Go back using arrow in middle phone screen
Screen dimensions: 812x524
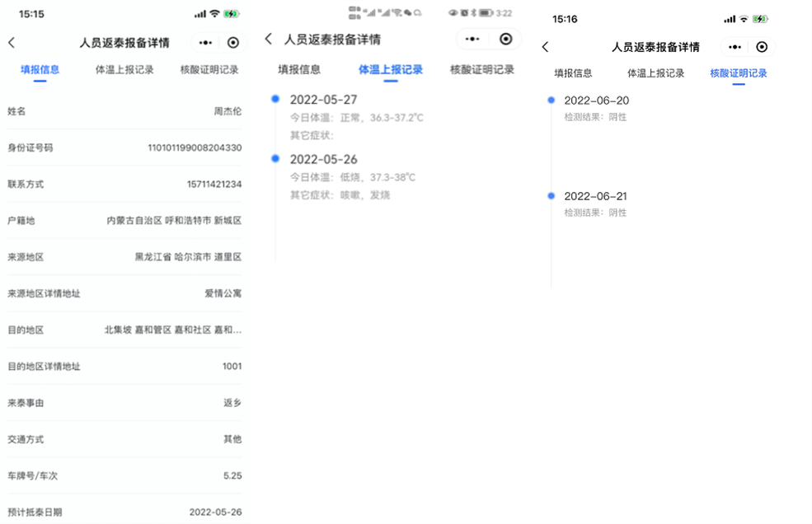coord(268,39)
